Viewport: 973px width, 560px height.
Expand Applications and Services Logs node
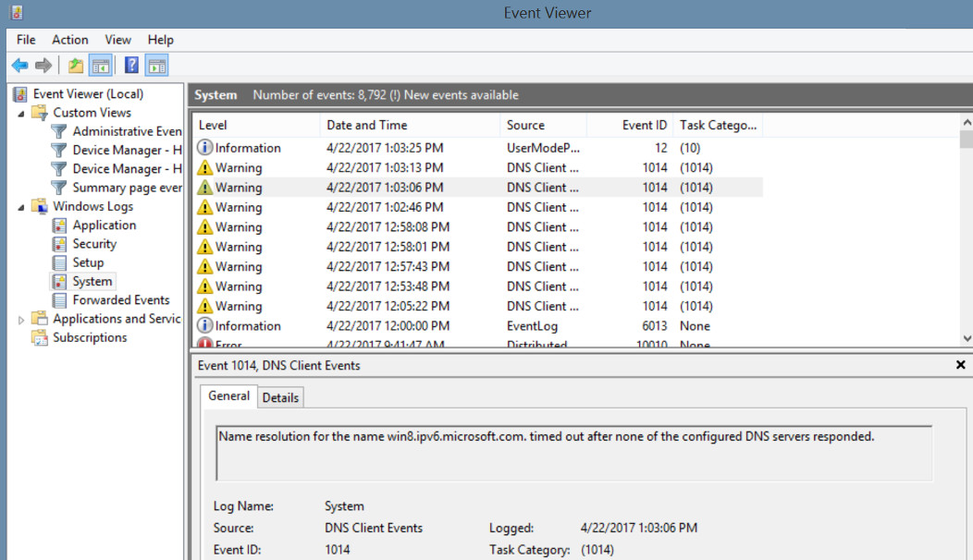tap(21, 320)
